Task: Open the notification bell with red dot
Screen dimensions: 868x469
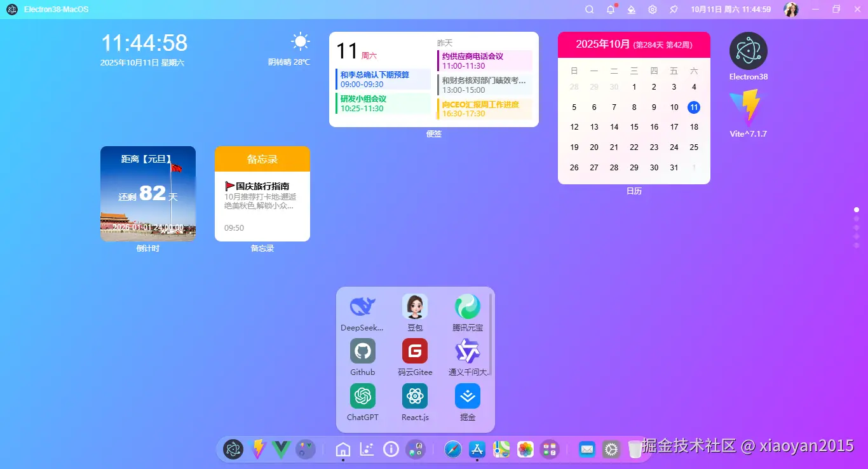Action: 611,10
